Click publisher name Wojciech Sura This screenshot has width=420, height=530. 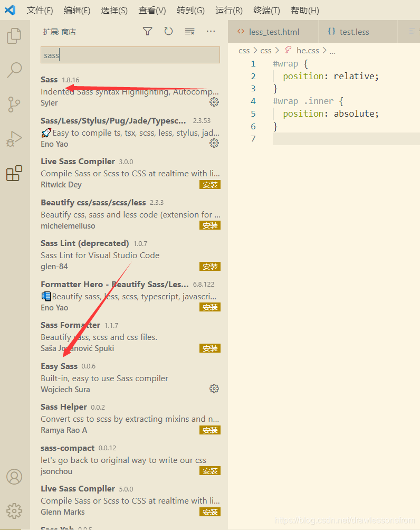65,390
